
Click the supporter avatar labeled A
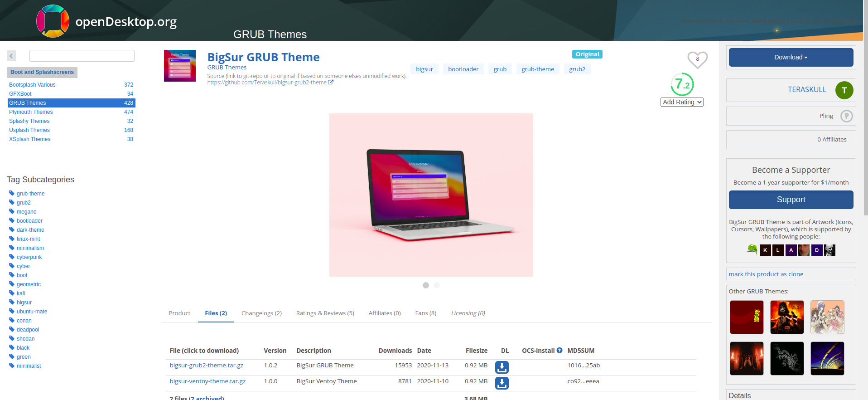pyautogui.click(x=791, y=250)
